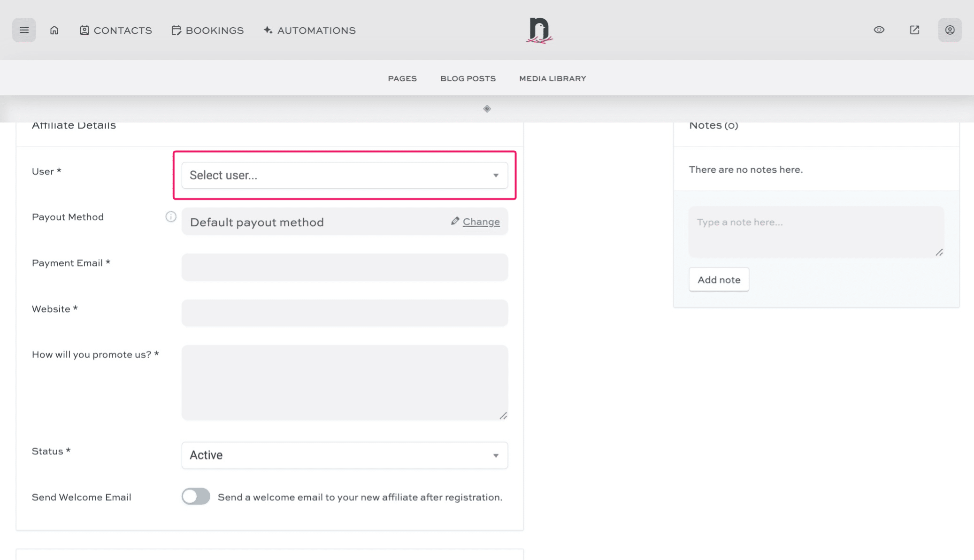Screen dimensions: 974x560
Task: Open the Media Library tab
Action: coord(552,78)
